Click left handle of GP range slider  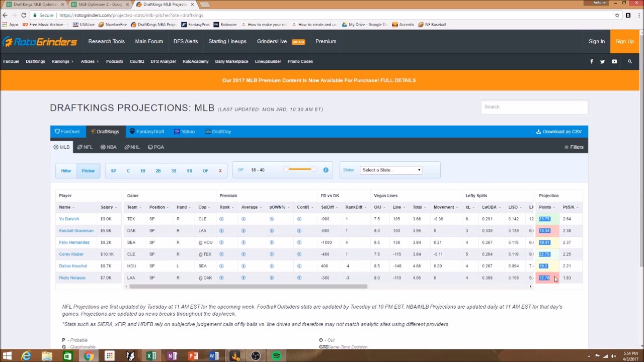(286, 169)
